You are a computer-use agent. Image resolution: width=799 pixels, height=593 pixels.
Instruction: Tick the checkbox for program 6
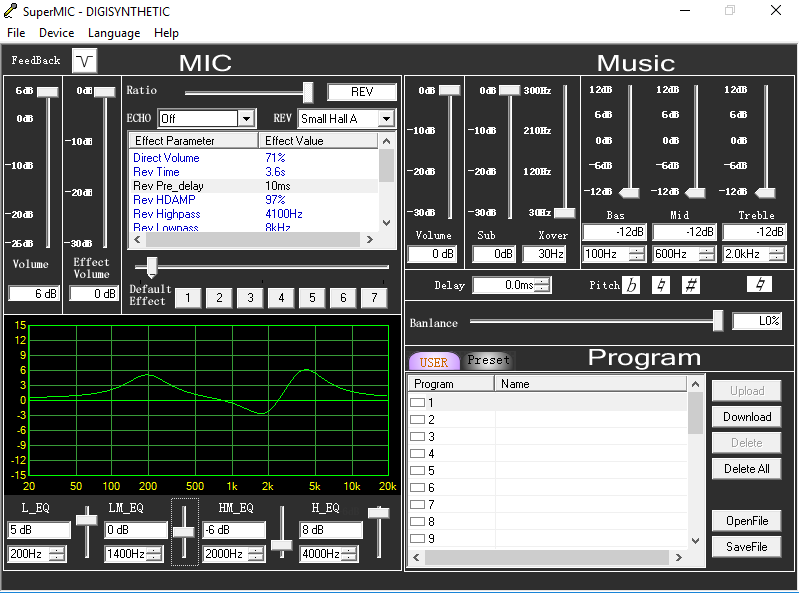coord(418,488)
